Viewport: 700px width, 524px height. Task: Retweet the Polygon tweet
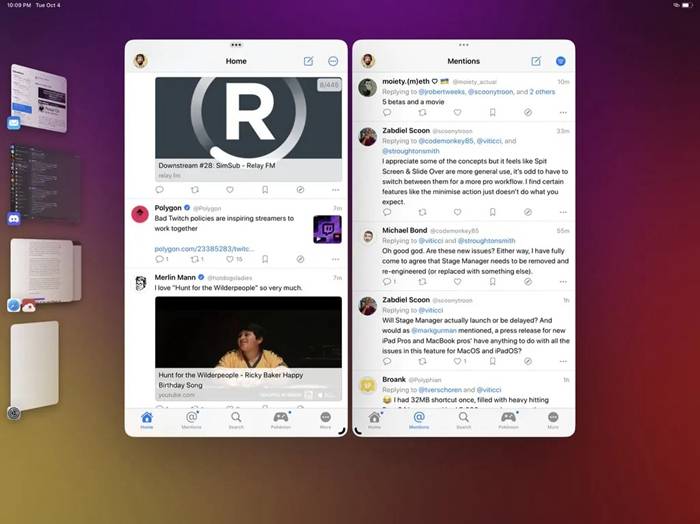(197, 259)
